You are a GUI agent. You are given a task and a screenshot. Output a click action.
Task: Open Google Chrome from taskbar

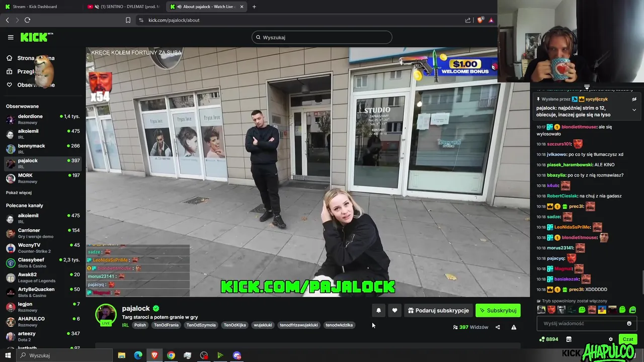click(x=171, y=355)
